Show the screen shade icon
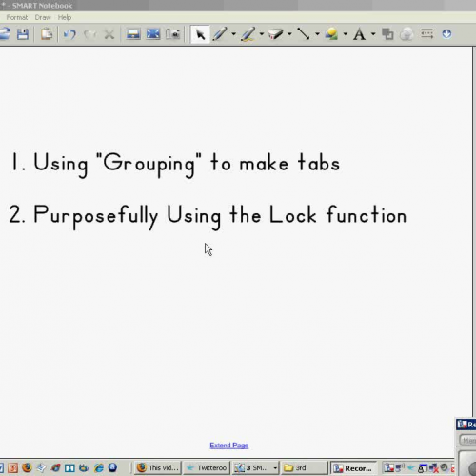Image resolution: width=476 pixels, height=476 pixels. [x=133, y=34]
